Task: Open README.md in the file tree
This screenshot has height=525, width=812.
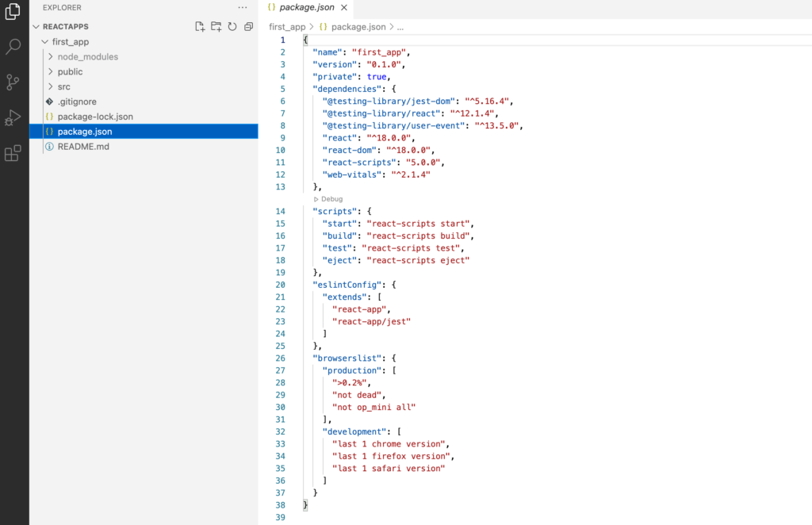Action: [x=83, y=147]
